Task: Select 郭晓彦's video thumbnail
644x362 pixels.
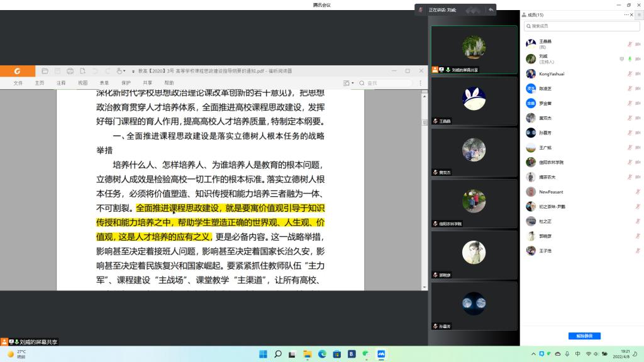Action: (x=474, y=255)
